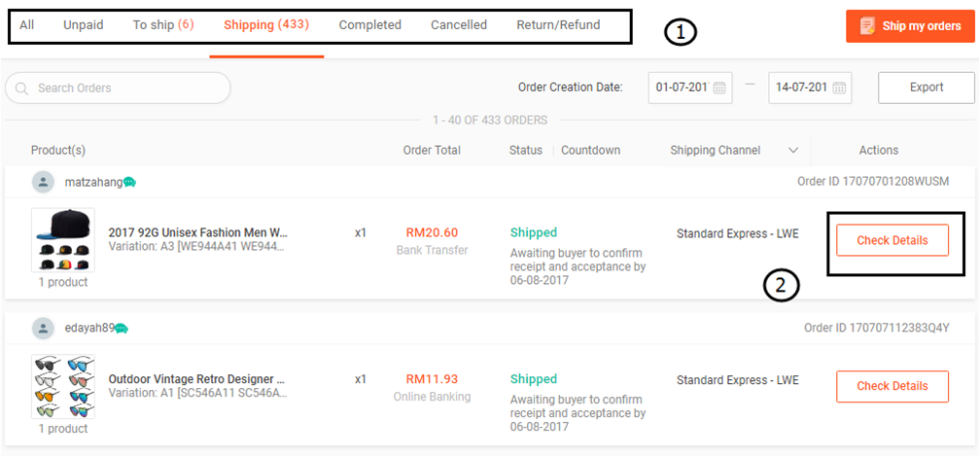This screenshot has width=980, height=457.
Task: Open the Unpaid orders tab
Action: (83, 25)
